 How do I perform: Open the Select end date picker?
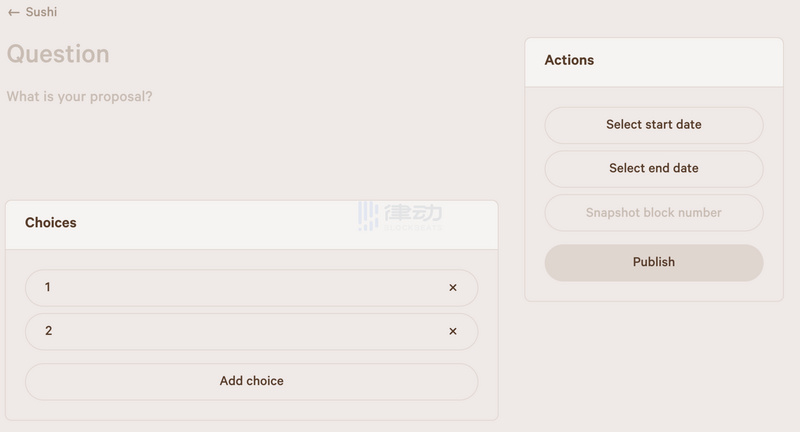pyautogui.click(x=653, y=168)
